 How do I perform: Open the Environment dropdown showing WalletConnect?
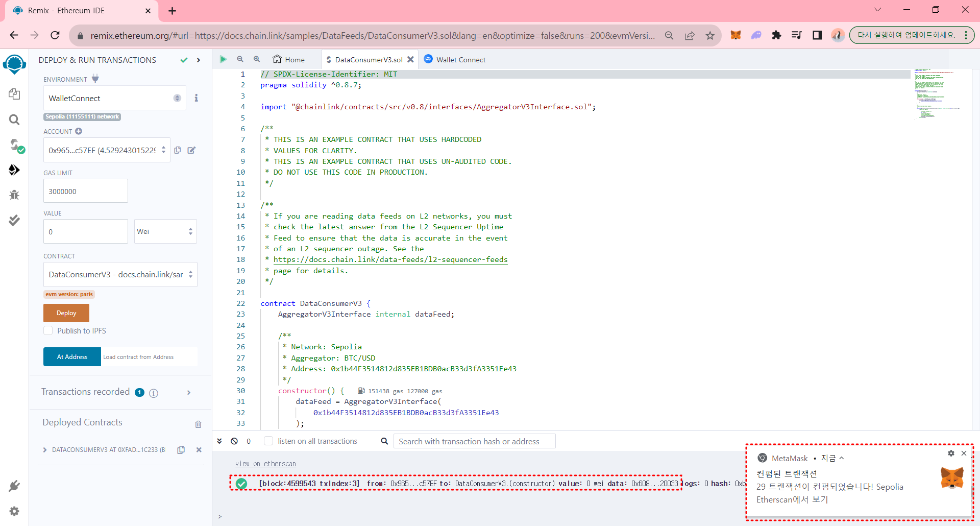[x=115, y=98]
